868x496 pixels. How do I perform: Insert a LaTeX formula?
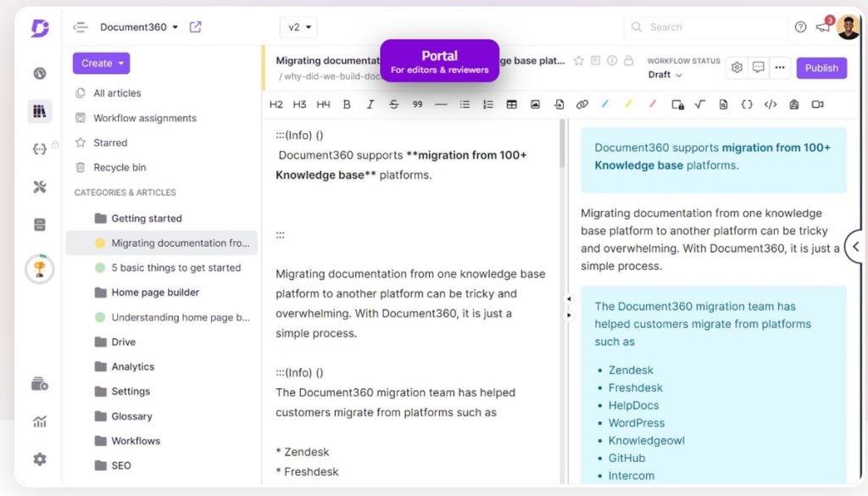[699, 104]
